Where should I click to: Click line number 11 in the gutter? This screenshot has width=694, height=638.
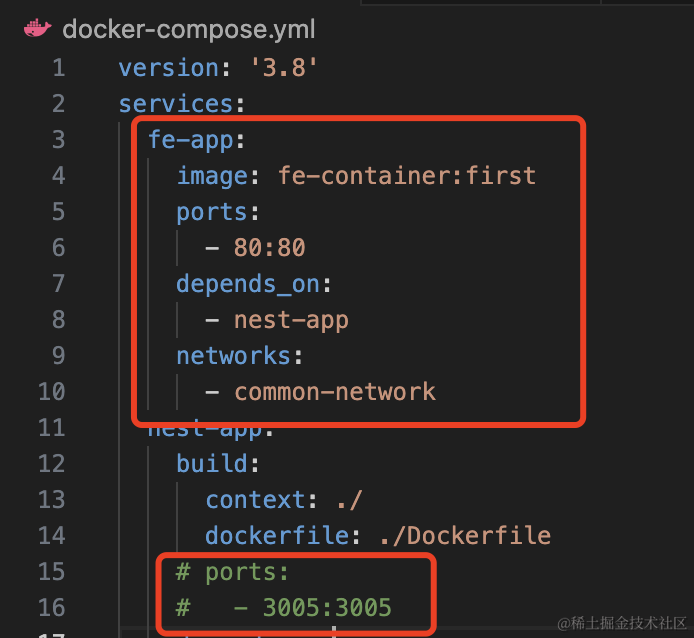point(52,428)
